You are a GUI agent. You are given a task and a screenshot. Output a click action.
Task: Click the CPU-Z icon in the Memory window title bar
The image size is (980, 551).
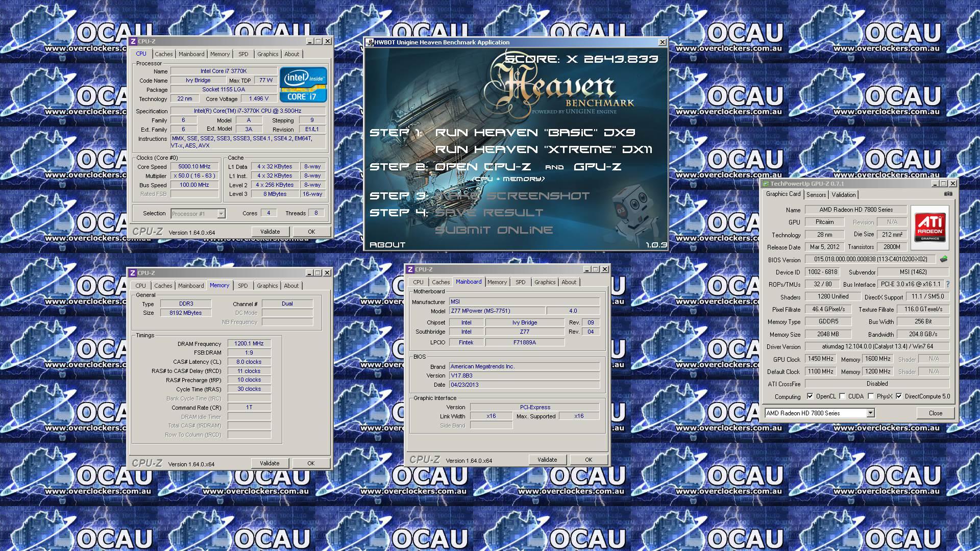(133, 273)
